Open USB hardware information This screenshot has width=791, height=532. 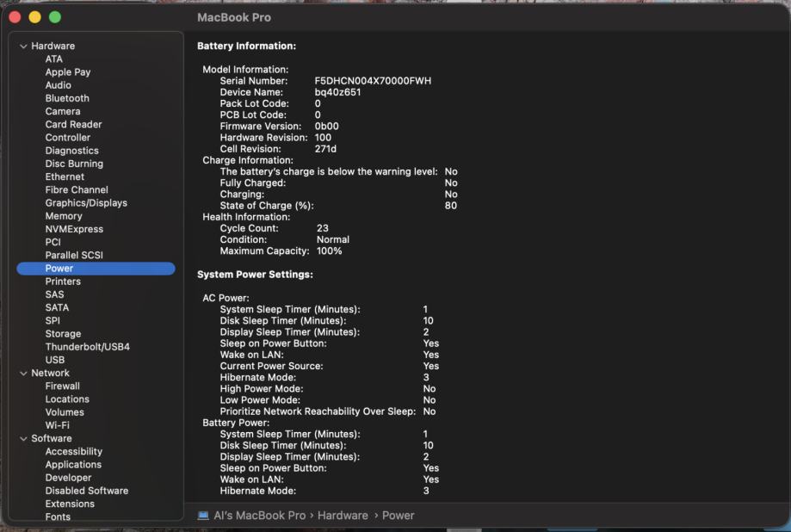tap(54, 361)
